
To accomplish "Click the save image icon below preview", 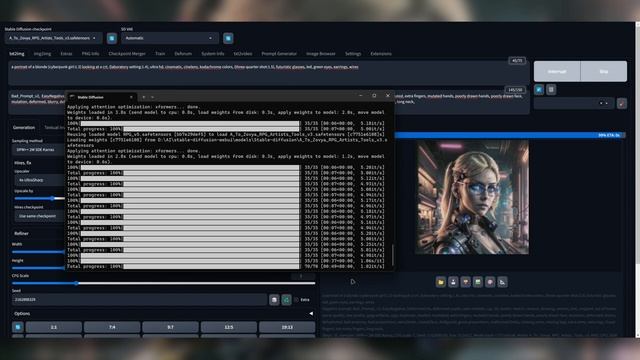I will pyautogui.click(x=453, y=282).
